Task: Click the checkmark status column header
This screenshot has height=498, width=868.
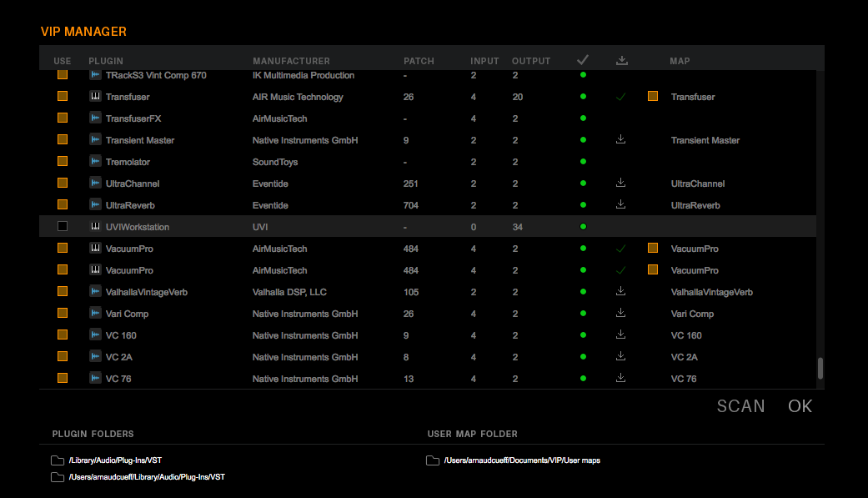Action: [582, 59]
